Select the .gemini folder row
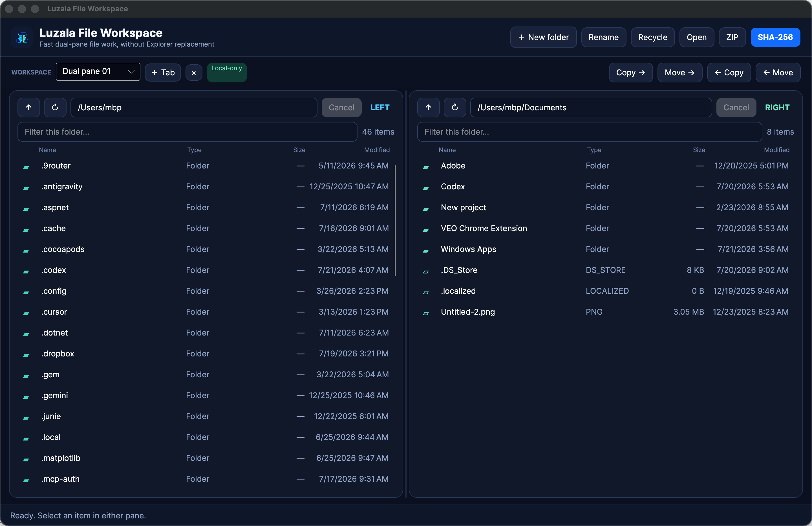 click(x=206, y=395)
